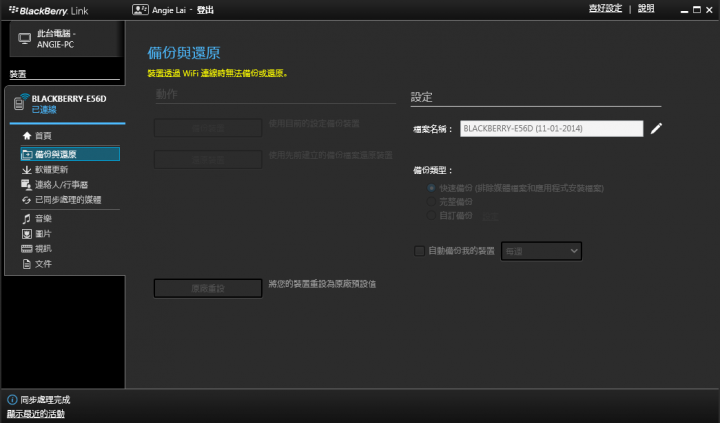Click the 還原裝置 button
Screen dimensions: 720x423
(208, 160)
